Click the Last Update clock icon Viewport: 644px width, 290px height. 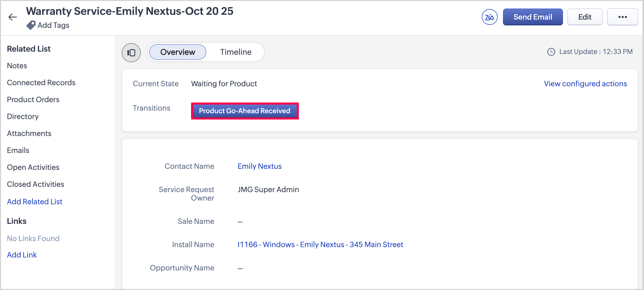point(551,52)
